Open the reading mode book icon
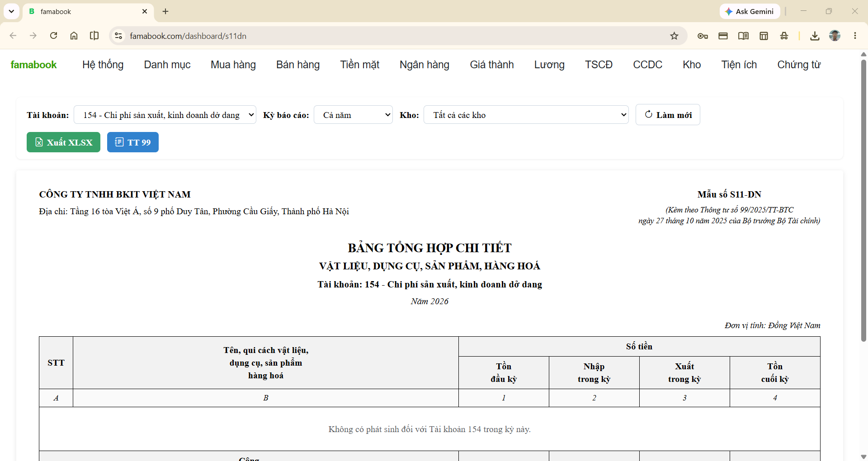868x461 pixels. pos(743,36)
